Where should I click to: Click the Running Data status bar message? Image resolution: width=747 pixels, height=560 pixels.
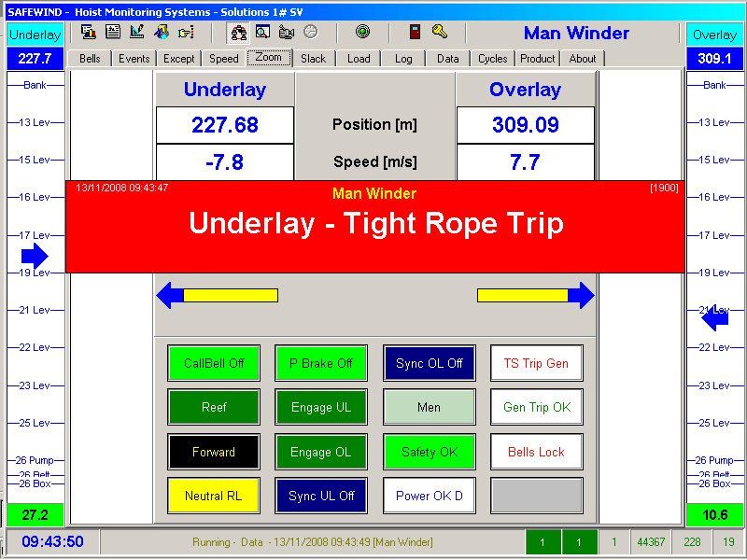[x=313, y=542]
